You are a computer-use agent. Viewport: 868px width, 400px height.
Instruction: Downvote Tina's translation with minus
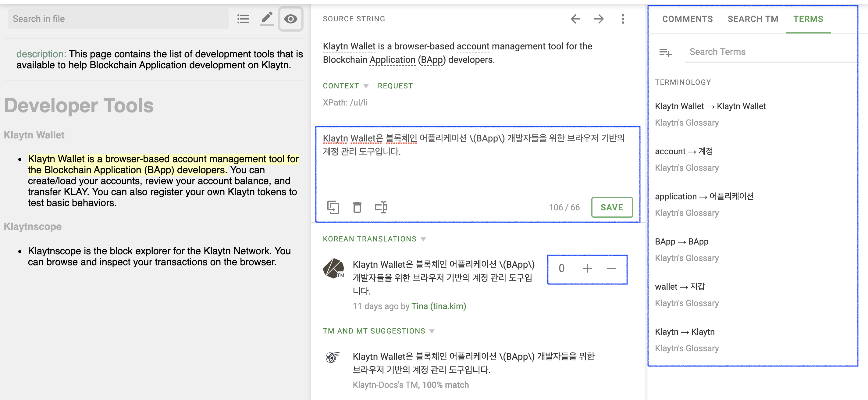(x=611, y=268)
